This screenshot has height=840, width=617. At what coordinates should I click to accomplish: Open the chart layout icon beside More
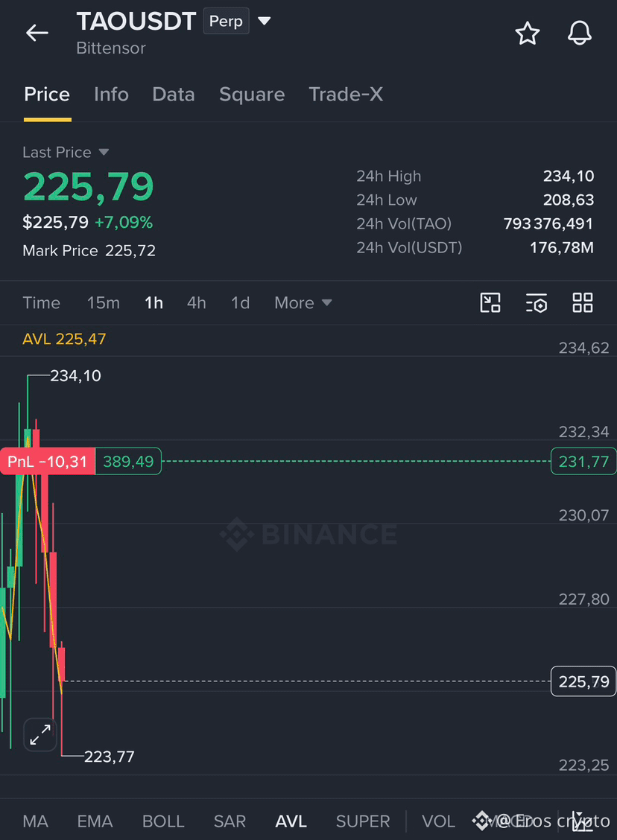click(x=490, y=302)
